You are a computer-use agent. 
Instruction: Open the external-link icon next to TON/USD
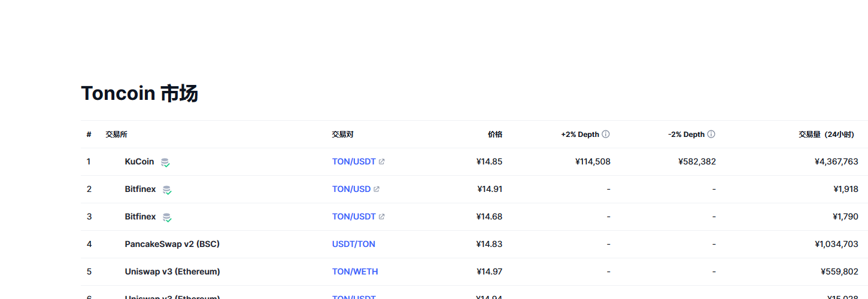click(x=377, y=189)
